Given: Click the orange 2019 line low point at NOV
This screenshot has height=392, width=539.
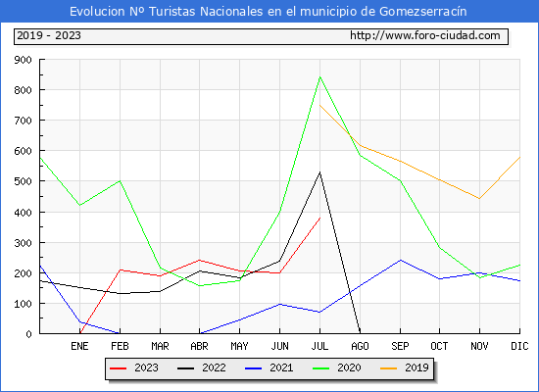Looking at the screenshot, I should [x=479, y=198].
